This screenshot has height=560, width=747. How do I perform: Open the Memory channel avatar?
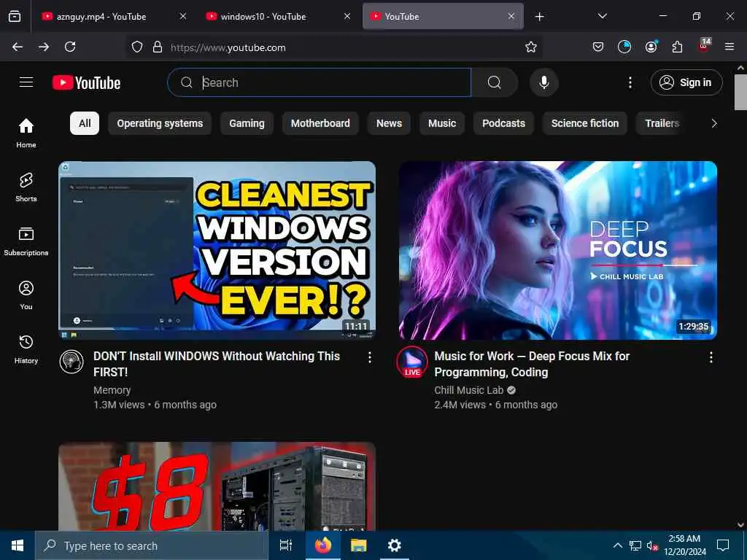pos(71,362)
